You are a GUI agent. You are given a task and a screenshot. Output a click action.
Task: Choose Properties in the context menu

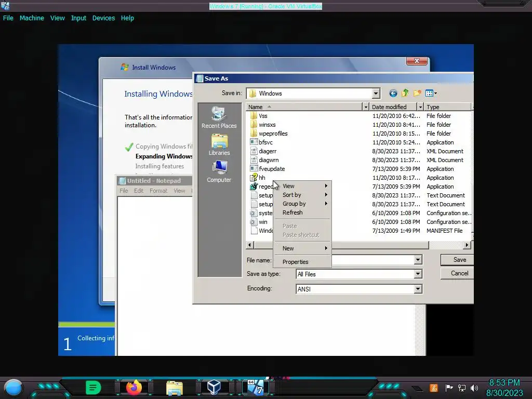tap(302, 262)
